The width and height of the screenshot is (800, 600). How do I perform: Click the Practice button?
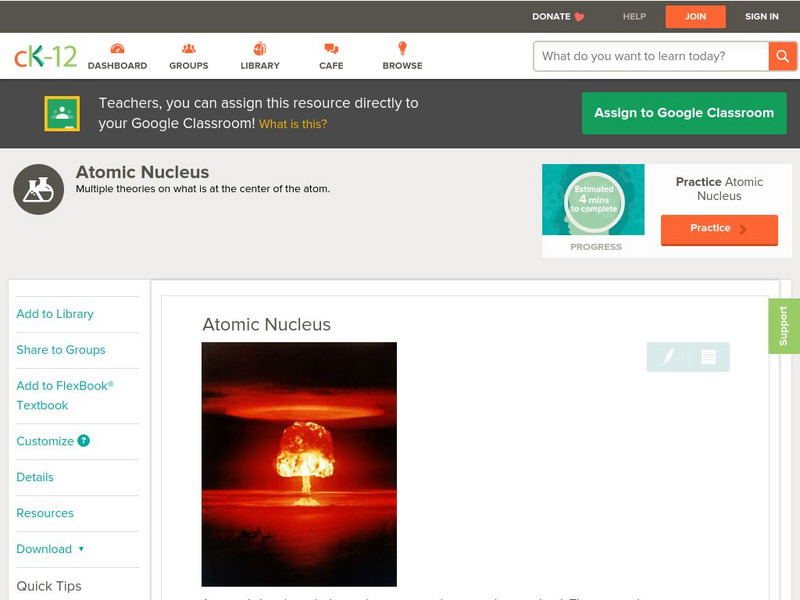(718, 229)
